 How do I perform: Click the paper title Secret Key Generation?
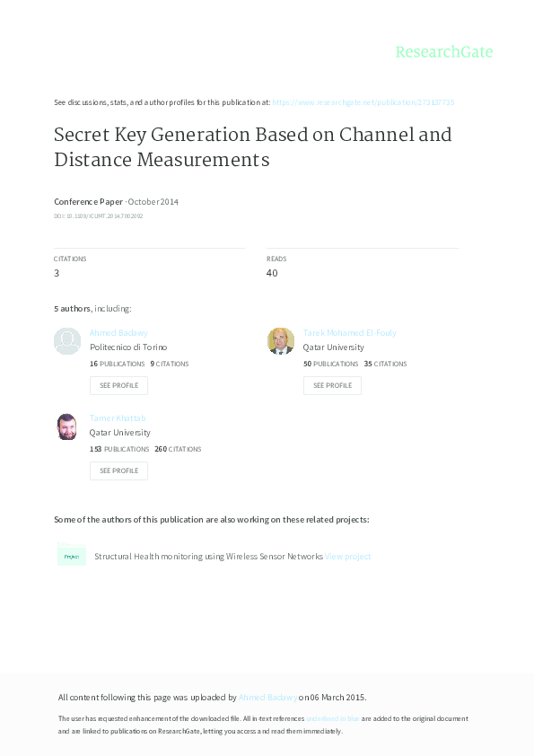click(252, 146)
